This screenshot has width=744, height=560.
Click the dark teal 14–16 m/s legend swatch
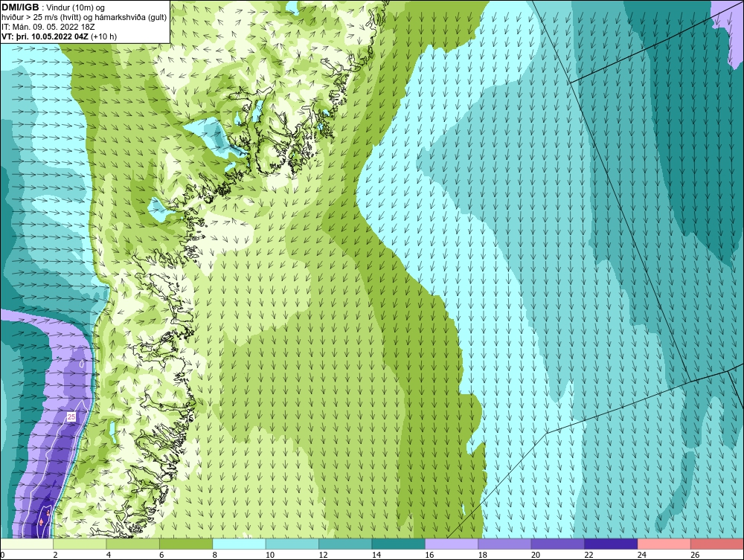point(399,544)
